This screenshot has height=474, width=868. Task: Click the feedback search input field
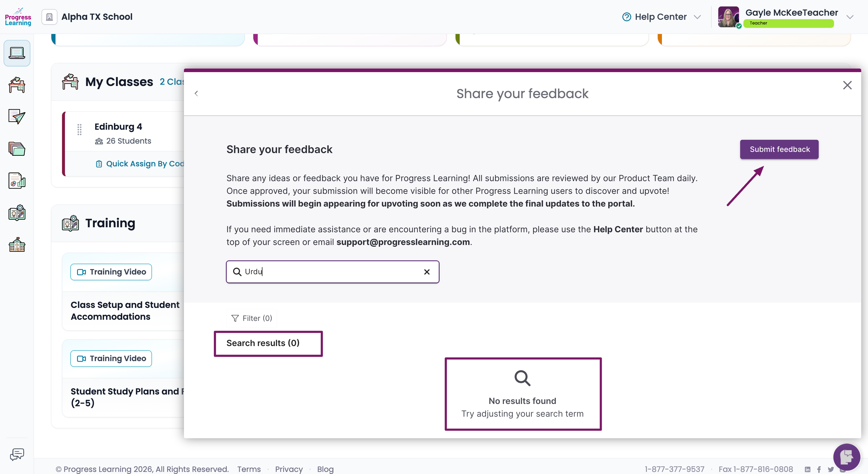pos(332,272)
